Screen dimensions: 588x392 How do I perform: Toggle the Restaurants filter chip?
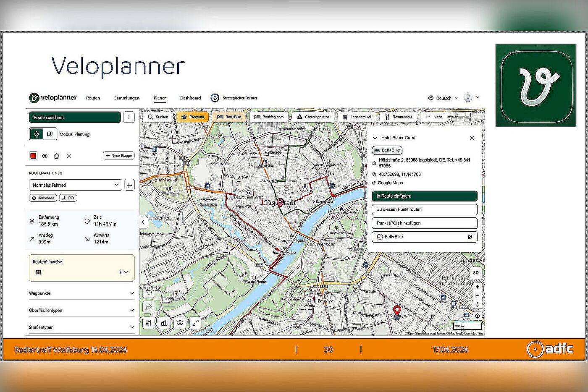tap(398, 117)
